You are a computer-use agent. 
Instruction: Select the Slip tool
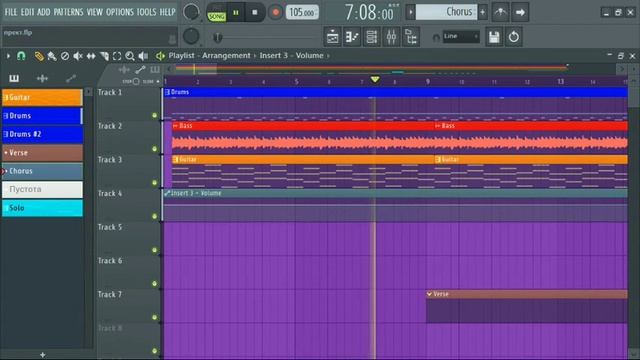pos(91,56)
